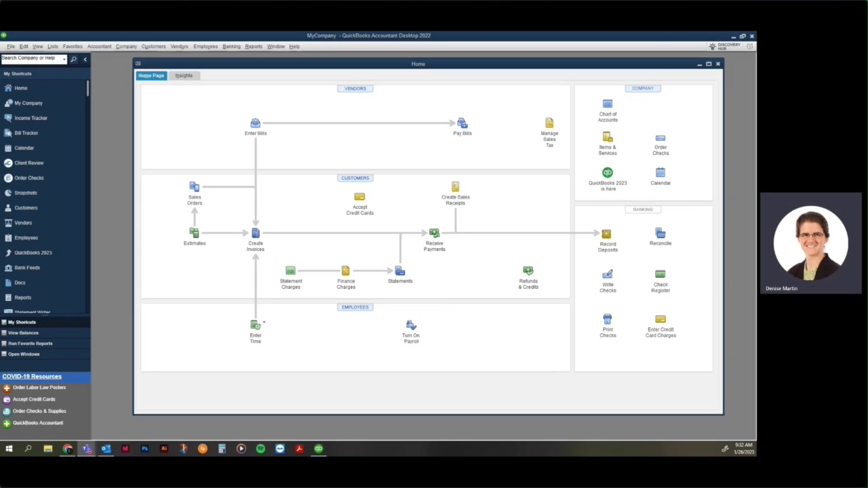Viewport: 868px width, 488px height.
Task: Launch the Reconcile icon
Action: tap(660, 234)
